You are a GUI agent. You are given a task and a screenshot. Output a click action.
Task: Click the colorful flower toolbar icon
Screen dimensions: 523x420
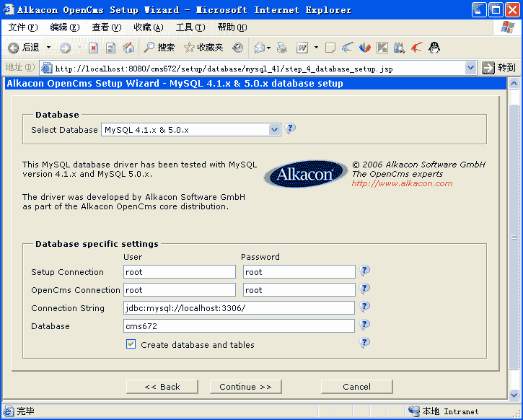pyautogui.click(x=365, y=48)
